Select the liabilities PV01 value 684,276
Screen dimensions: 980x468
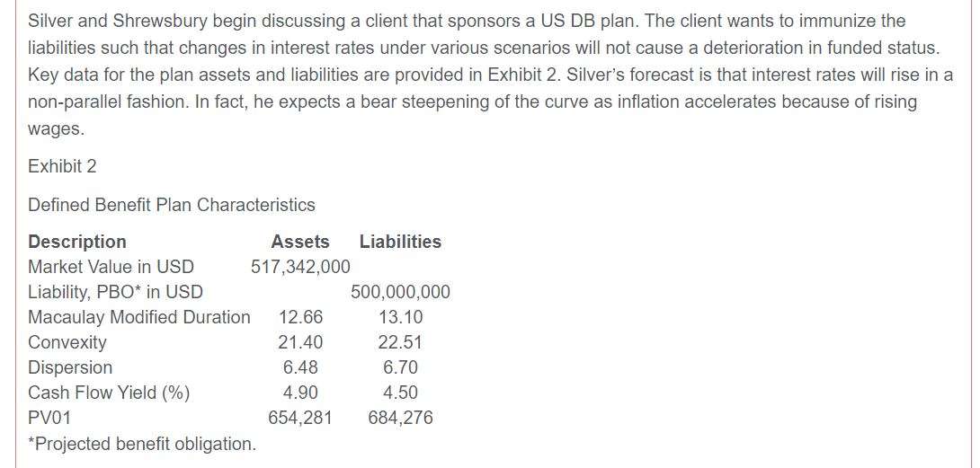pos(400,418)
